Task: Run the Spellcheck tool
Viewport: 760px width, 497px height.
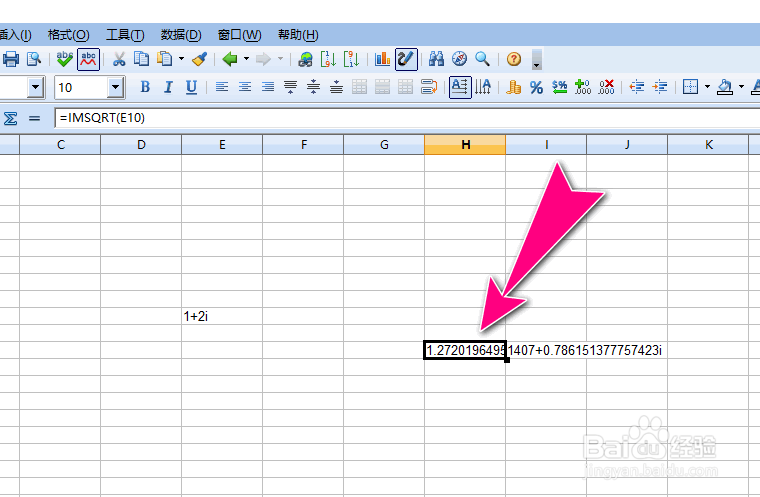Action: point(64,59)
